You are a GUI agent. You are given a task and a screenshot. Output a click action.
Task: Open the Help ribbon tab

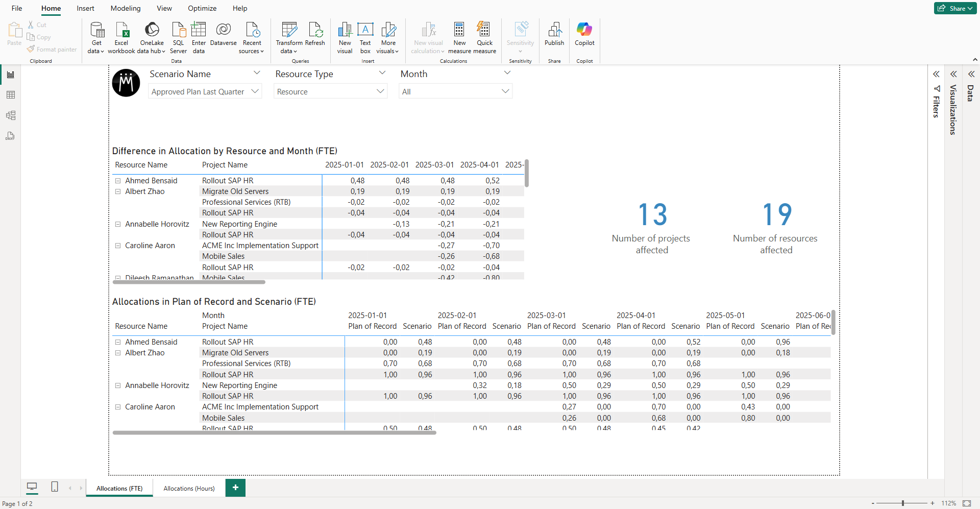coord(240,8)
